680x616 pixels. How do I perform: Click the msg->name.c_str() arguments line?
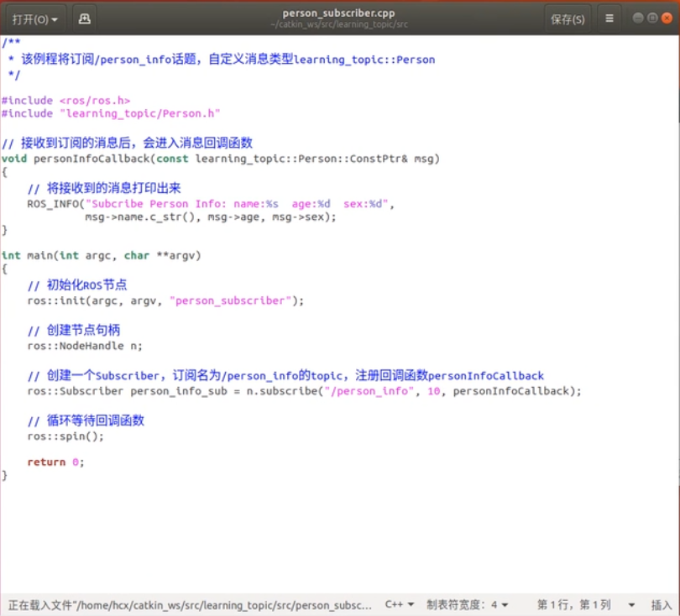pyautogui.click(x=211, y=217)
